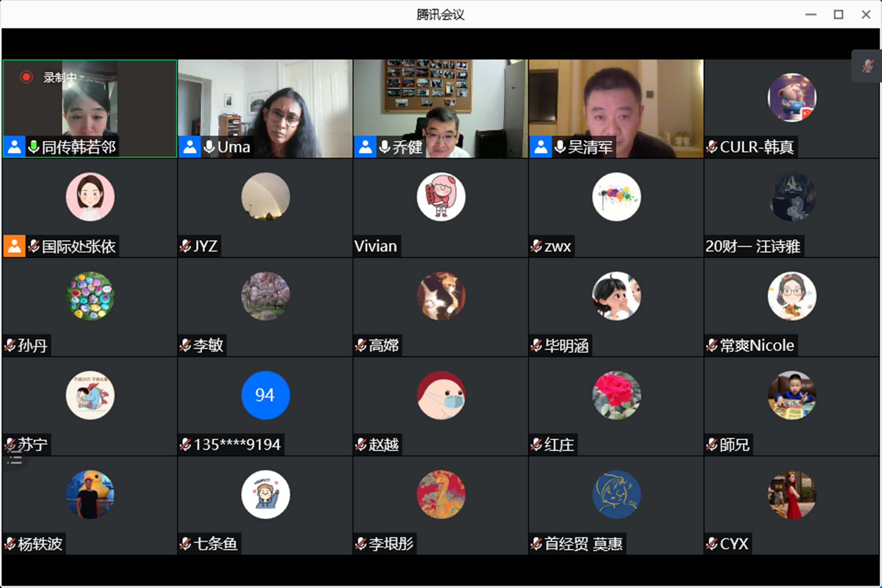Click the blue 94 avatar circle

coord(265,395)
